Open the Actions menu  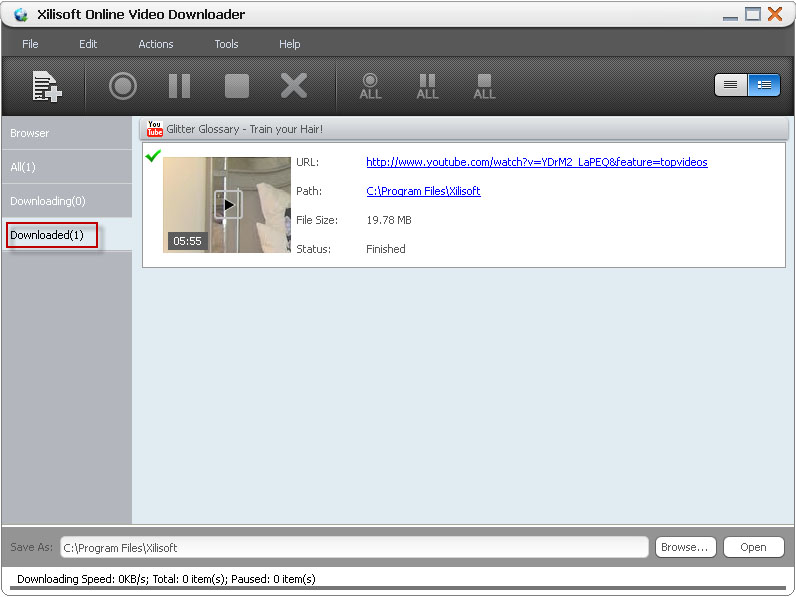(155, 44)
